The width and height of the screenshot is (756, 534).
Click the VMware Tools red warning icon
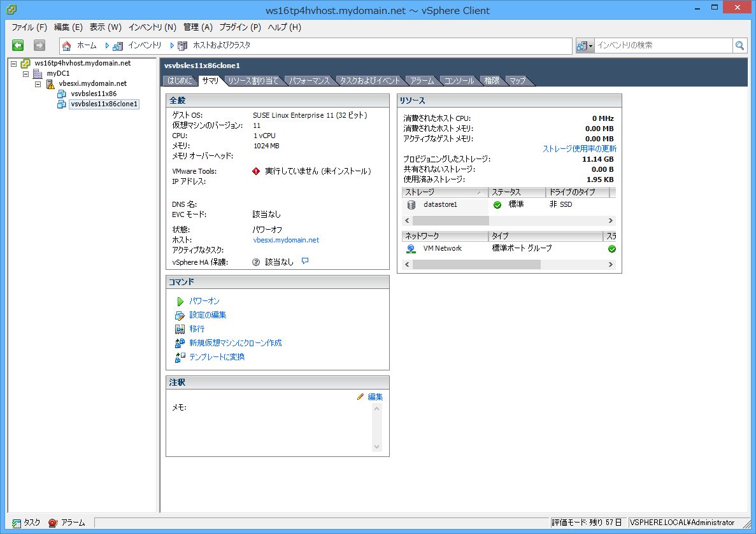(256, 171)
